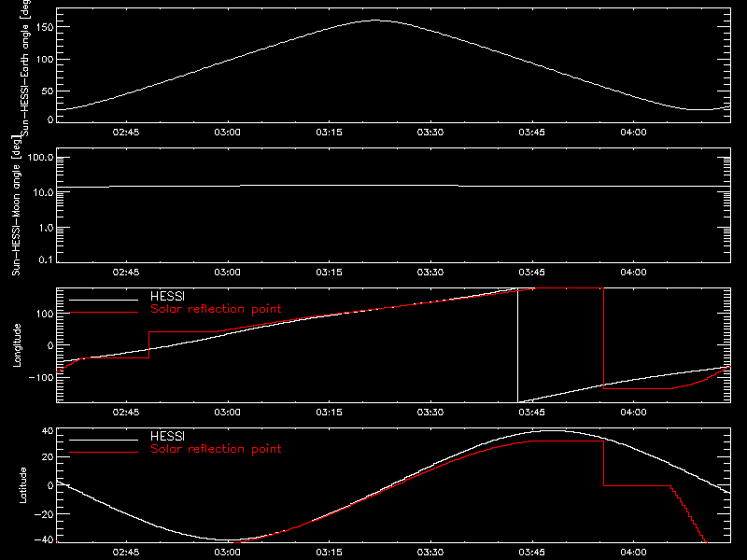Screen dimensions: 747x560
Task: Click red vertical drop in Latitude plot
Action: point(603,463)
